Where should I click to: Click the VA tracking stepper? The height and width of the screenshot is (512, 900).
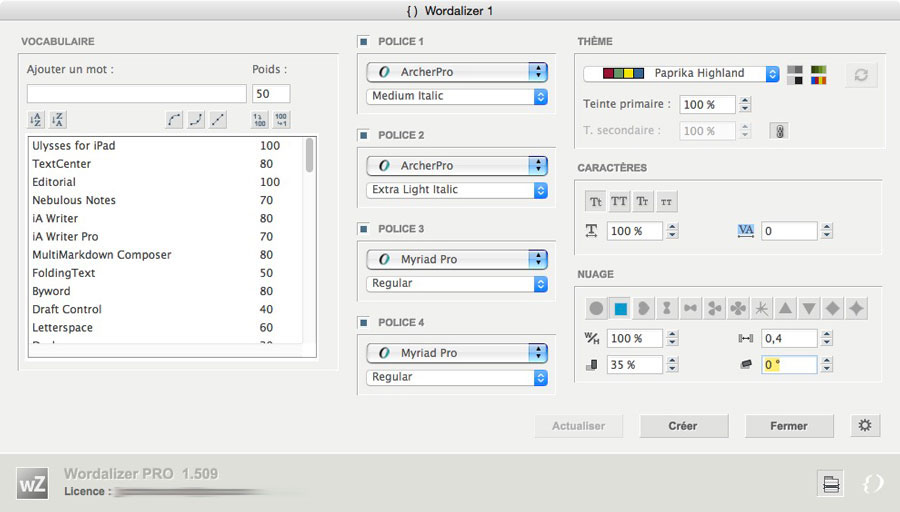point(827,231)
